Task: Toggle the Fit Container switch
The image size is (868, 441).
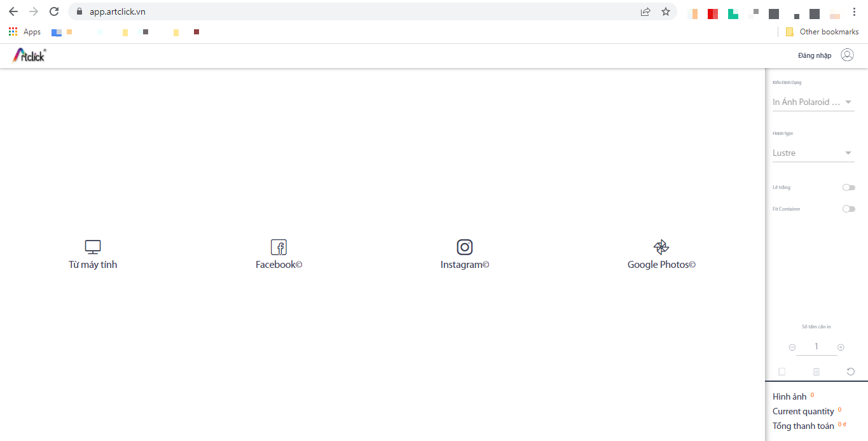Action: tap(849, 209)
